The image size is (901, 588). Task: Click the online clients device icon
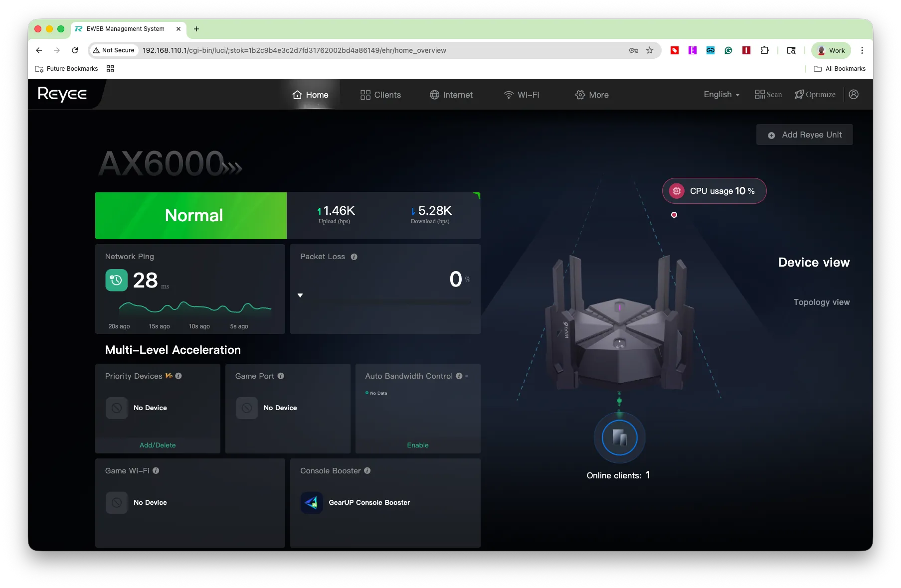[619, 438]
